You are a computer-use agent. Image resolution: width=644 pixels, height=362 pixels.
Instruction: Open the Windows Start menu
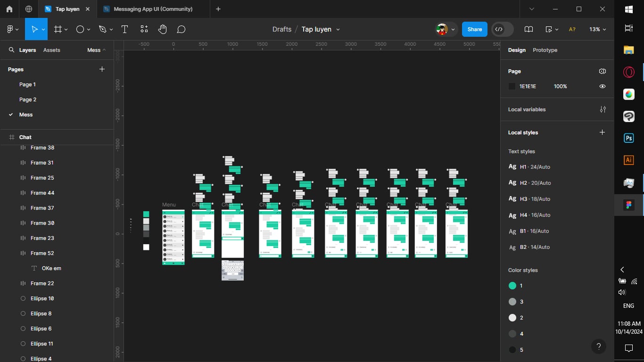tap(629, 9)
